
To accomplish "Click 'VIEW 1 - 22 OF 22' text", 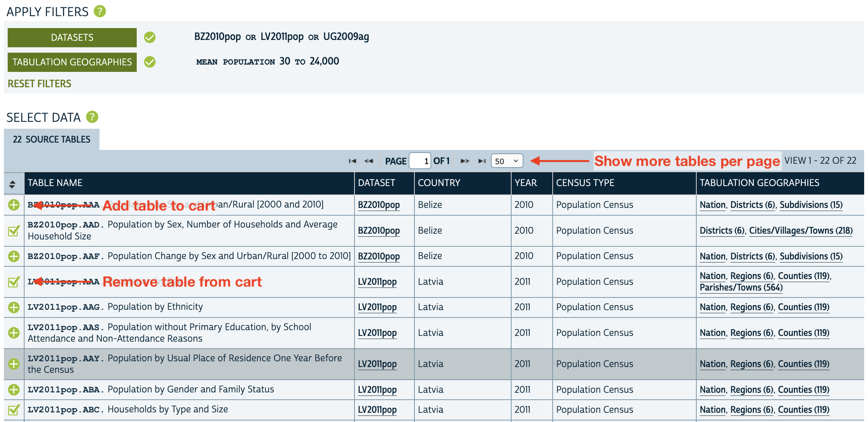I will [x=820, y=161].
